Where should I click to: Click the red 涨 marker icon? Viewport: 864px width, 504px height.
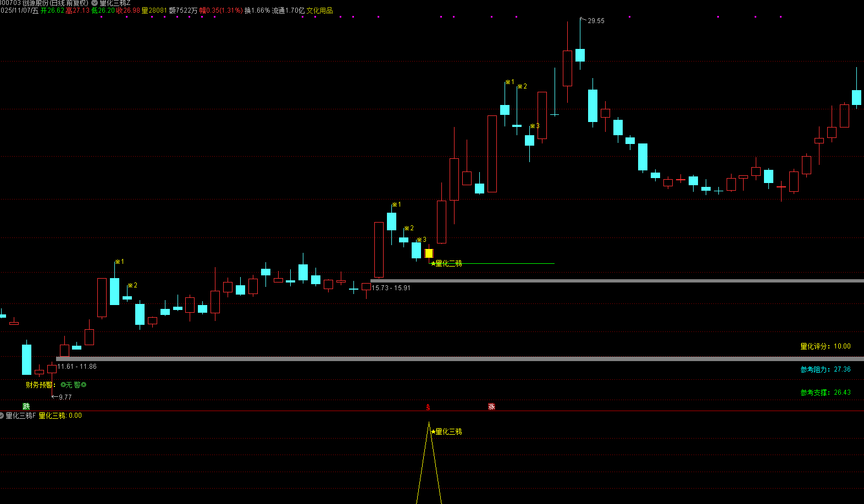[x=491, y=407]
